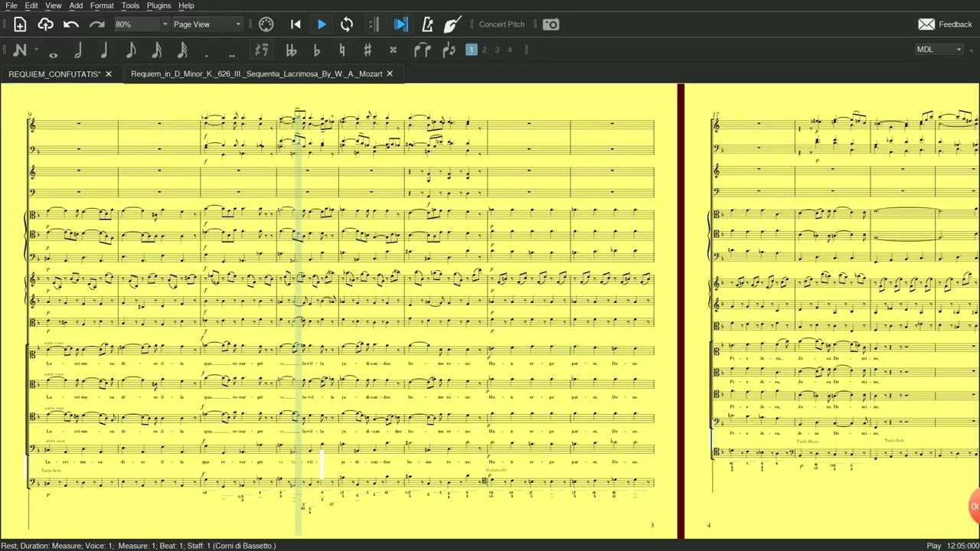This screenshot has height=551, width=980.
Task: Add an augmentation dot
Action: coord(206,54)
